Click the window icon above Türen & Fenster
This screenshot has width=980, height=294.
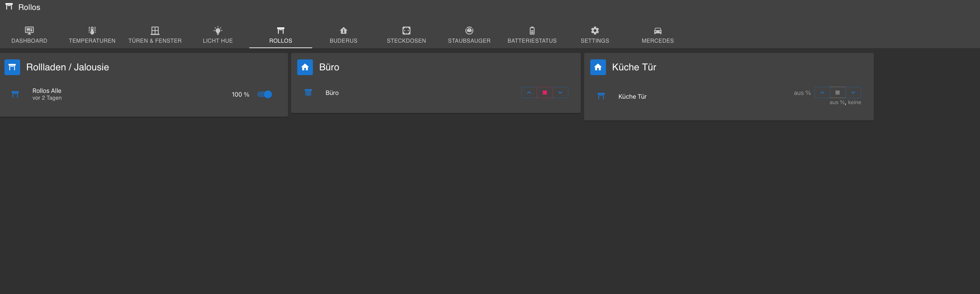[155, 30]
